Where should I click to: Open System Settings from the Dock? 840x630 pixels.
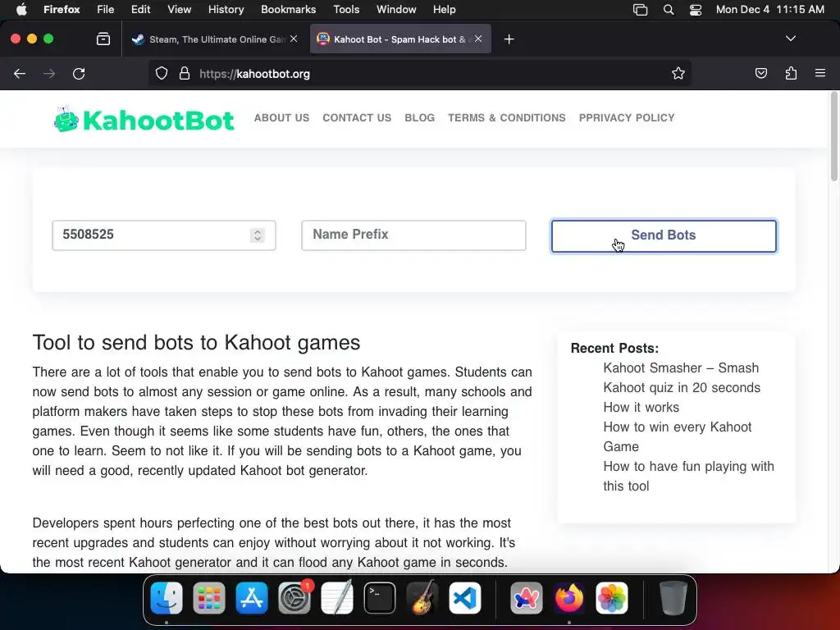(294, 598)
